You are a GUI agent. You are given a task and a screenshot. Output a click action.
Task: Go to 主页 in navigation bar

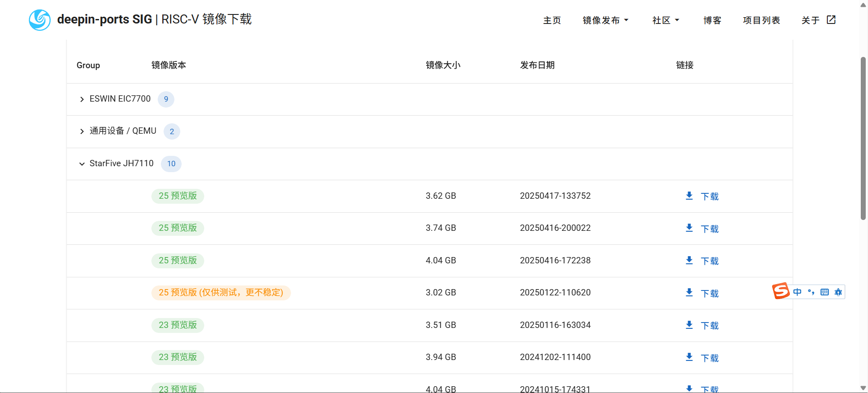(x=552, y=20)
